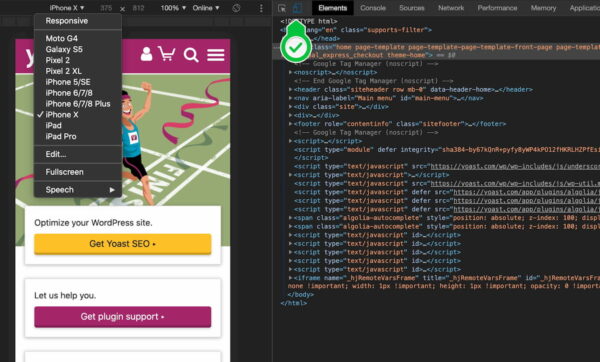The width and height of the screenshot is (600, 362).
Task: Open the 100% zoom dropdown
Action: coord(173,8)
